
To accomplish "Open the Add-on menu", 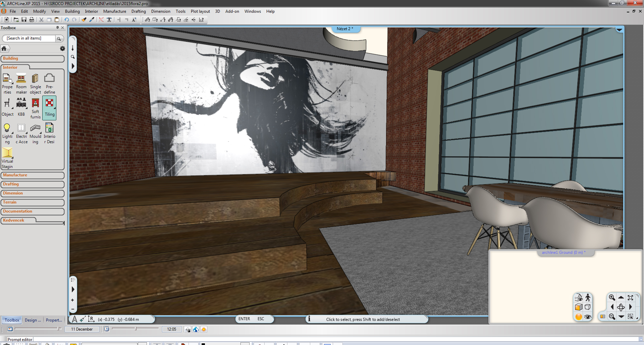I will click(232, 11).
